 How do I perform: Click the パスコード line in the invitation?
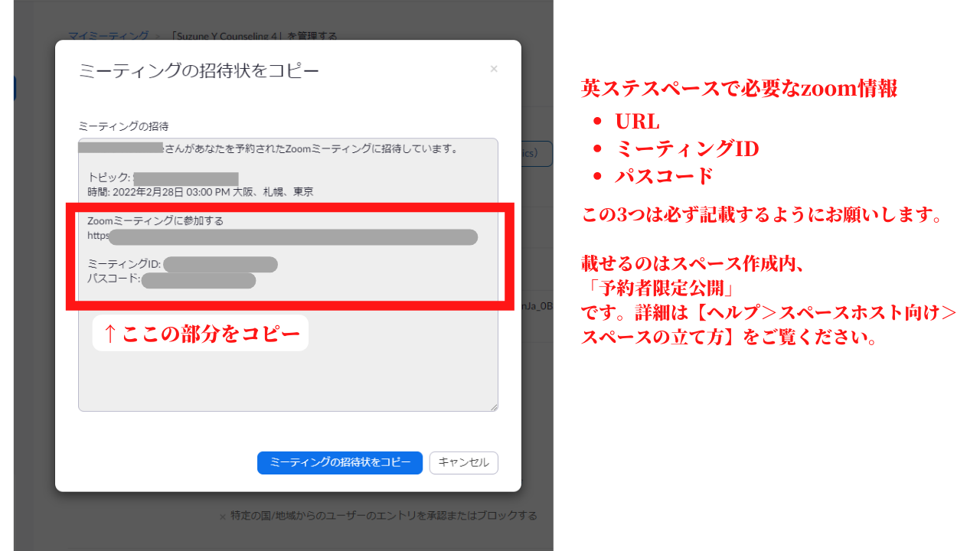click(171, 280)
